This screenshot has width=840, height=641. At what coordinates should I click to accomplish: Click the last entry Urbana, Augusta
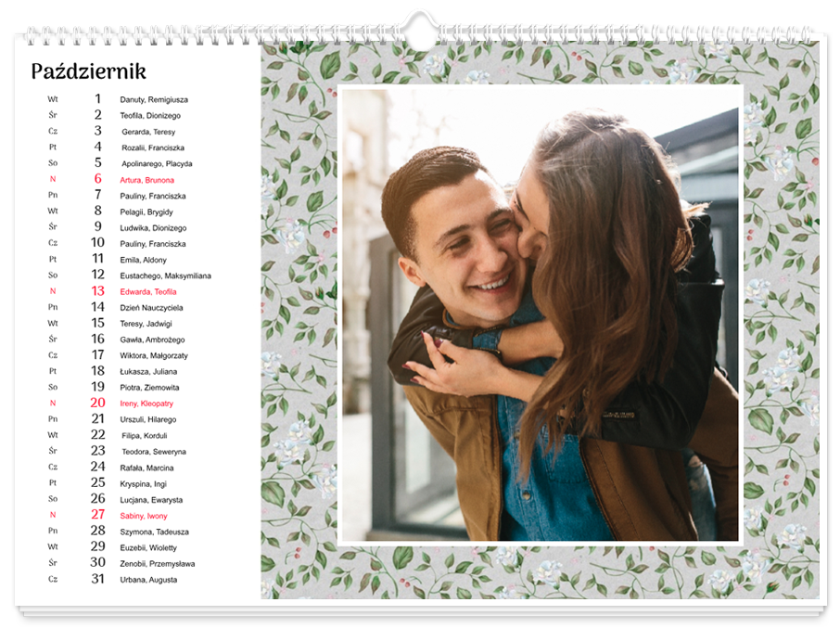[148, 580]
